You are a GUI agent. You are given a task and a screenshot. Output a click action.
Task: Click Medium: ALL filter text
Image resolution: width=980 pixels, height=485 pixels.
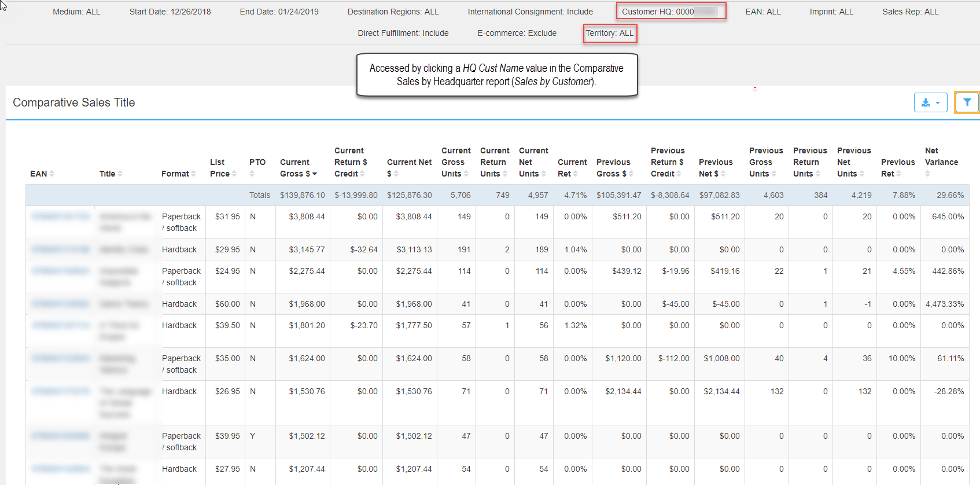point(76,12)
